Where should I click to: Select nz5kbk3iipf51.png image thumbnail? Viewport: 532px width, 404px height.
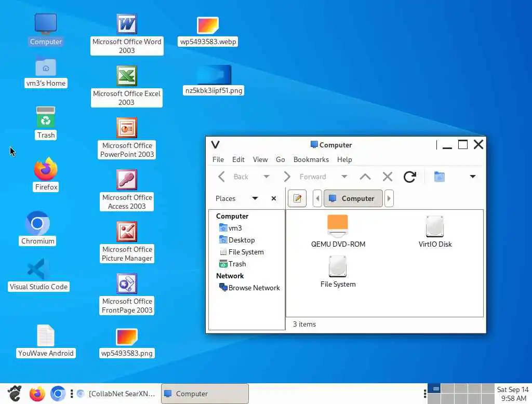pyautogui.click(x=214, y=80)
